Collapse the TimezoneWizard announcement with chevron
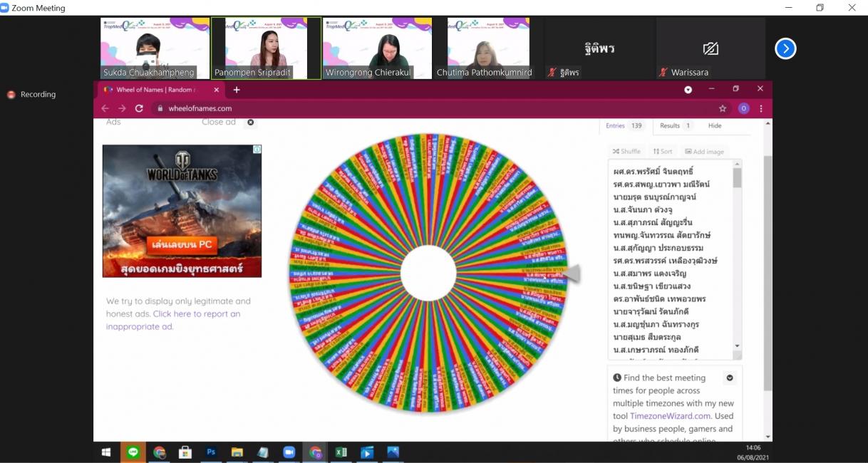This screenshot has width=868, height=463. coord(729,378)
